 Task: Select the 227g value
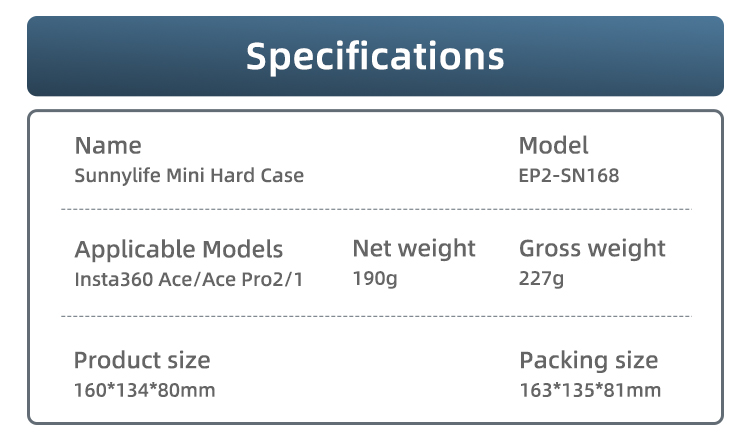[541, 279]
